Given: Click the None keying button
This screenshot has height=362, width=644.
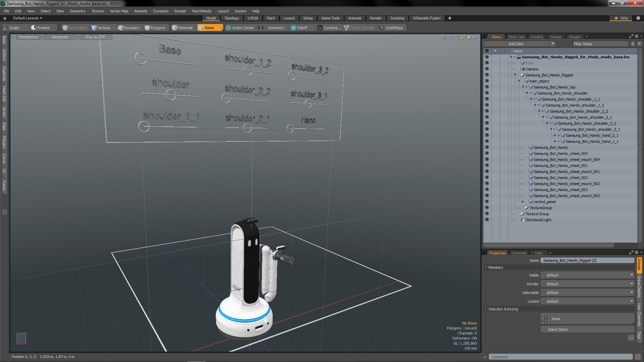Looking at the screenshot, I should pos(587,319).
